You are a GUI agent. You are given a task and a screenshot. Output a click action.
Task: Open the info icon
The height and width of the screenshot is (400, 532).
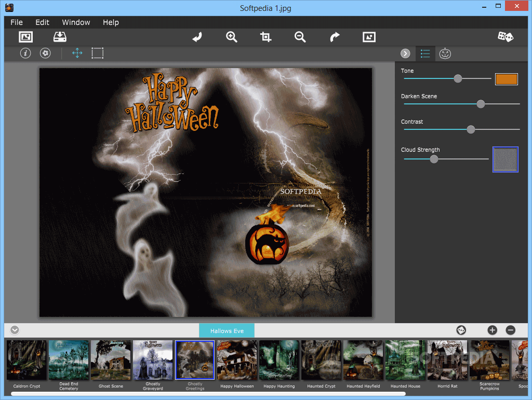click(x=25, y=54)
